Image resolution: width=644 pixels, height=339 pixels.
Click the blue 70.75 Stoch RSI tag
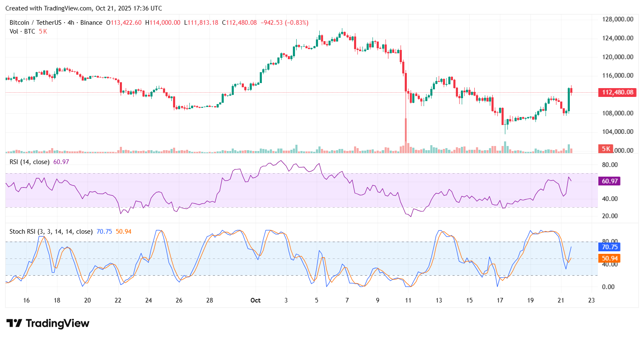[x=610, y=247]
